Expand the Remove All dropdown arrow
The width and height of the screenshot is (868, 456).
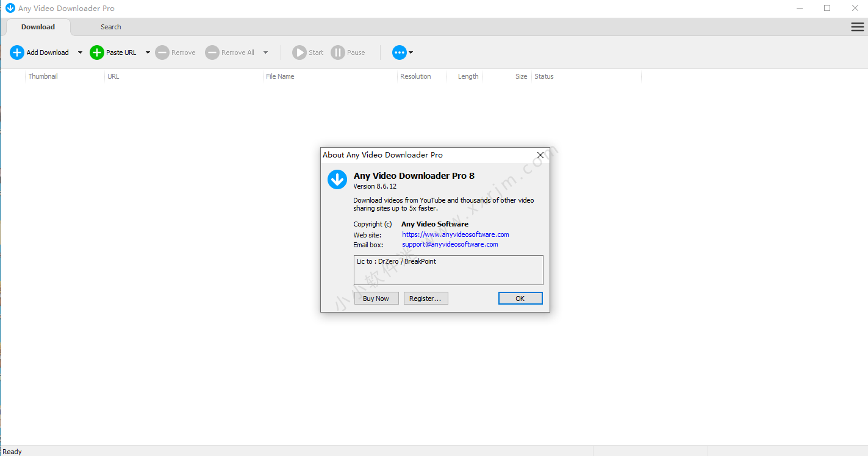265,52
